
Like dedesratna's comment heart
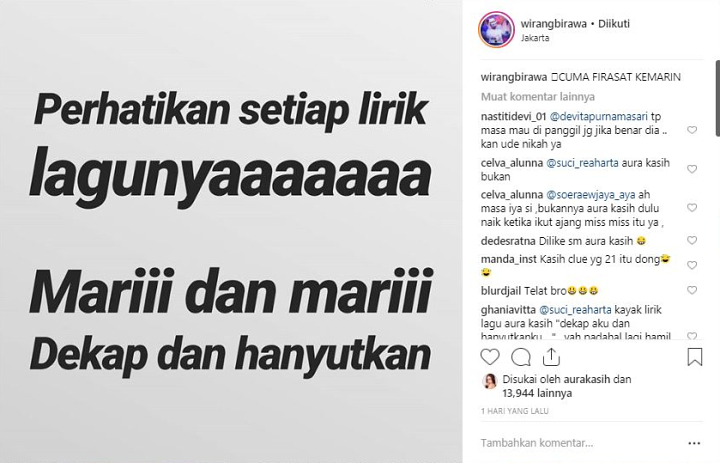(692, 240)
